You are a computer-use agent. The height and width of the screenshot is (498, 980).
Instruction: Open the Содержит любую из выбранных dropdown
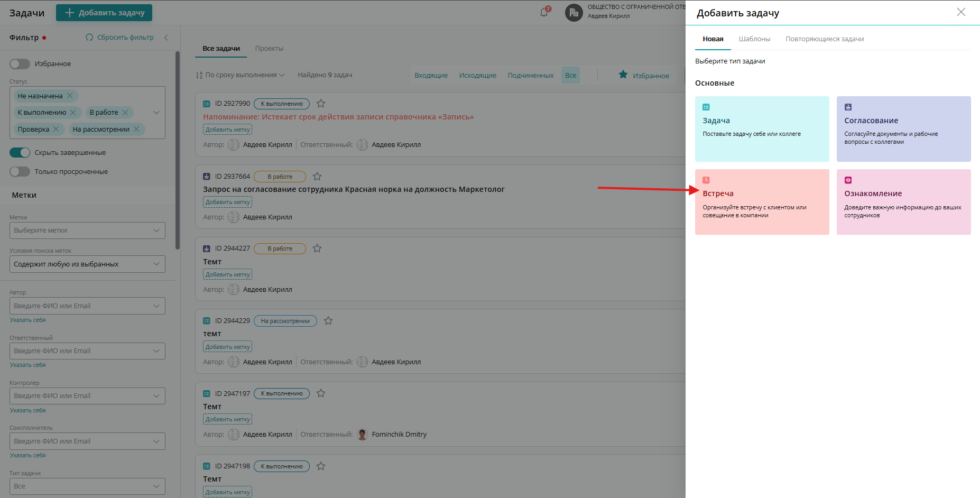coord(87,264)
